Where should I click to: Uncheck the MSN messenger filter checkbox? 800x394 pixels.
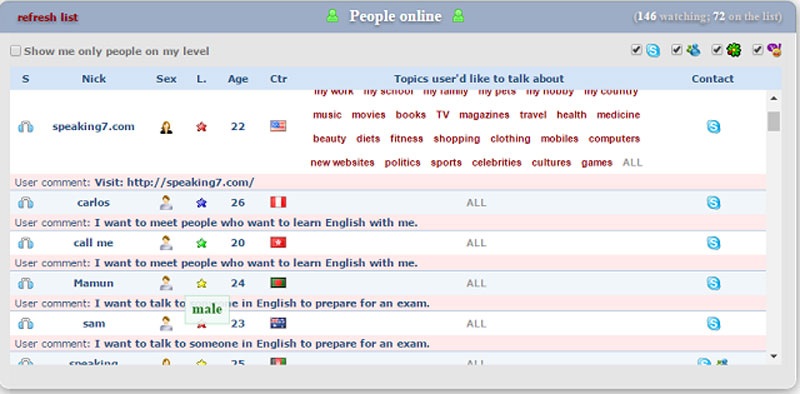pos(677,50)
